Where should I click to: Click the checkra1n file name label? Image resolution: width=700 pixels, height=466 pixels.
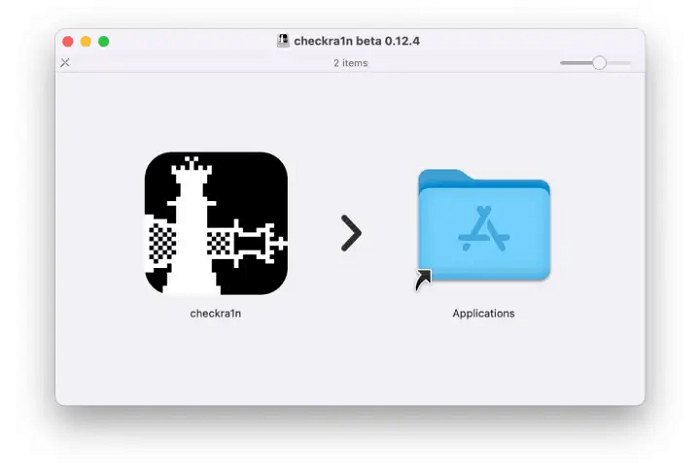(x=216, y=313)
